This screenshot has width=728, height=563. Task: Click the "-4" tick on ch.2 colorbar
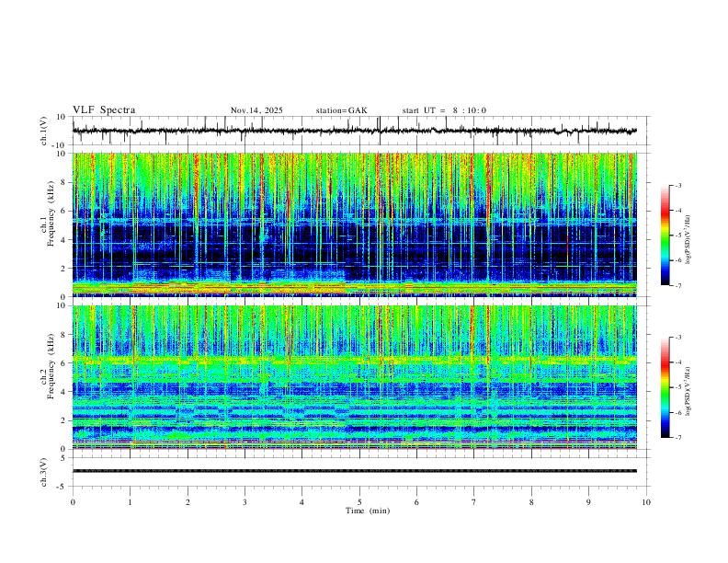tap(677, 362)
